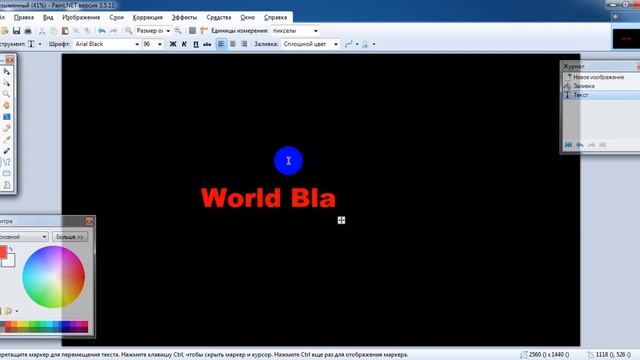Viewport: 640px width, 360px height.
Task: Select the Zoom magnifier tool in toolbox
Action: tap(7, 94)
